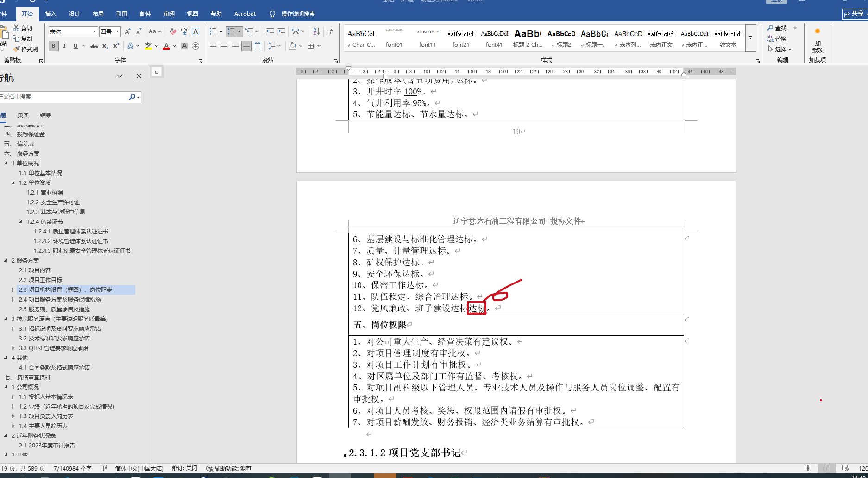Screen dimensions: 868x478
Task: Expand the 2.4 项目服务方案及服务保障措施 node
Action: pyautogui.click(x=13, y=300)
